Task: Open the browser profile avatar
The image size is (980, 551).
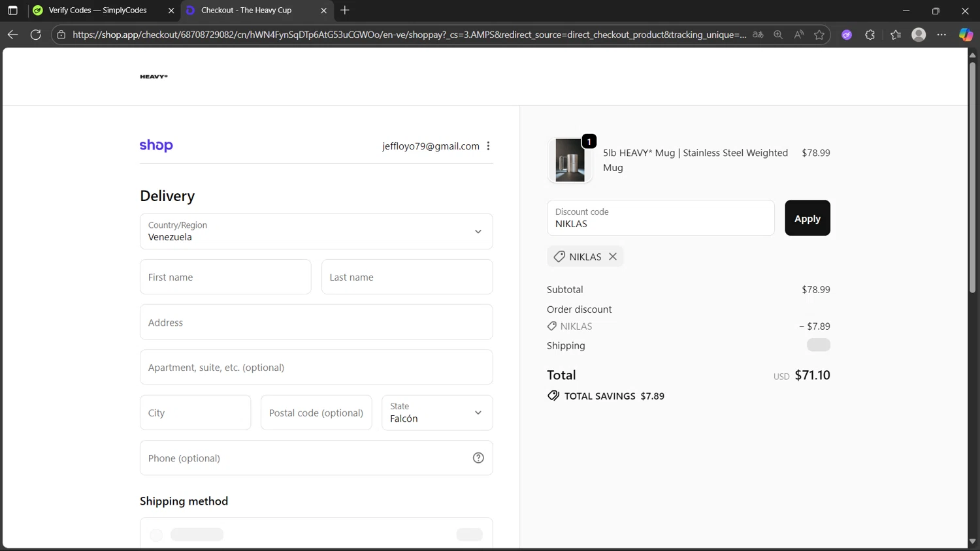Action: coord(919,35)
